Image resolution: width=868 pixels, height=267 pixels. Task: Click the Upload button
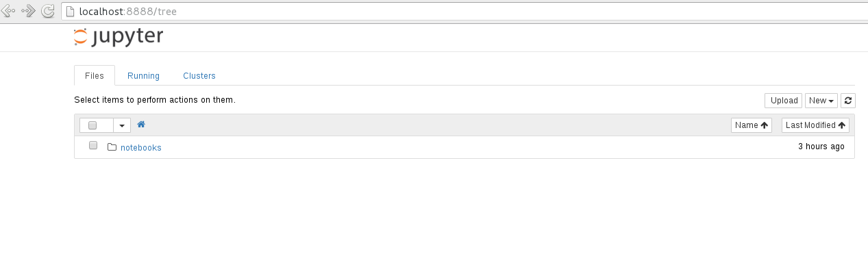click(784, 101)
